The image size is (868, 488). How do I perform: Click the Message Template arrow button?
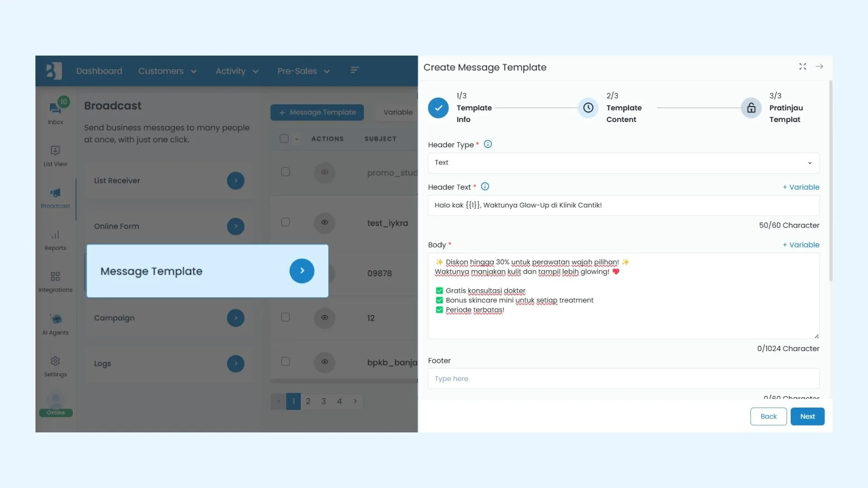tap(302, 271)
